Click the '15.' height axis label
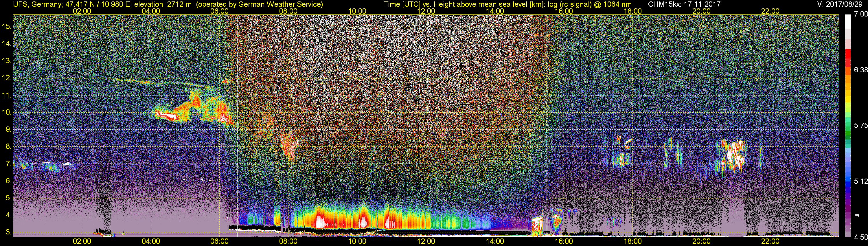The width and height of the screenshot is (868, 246). [x=6, y=27]
